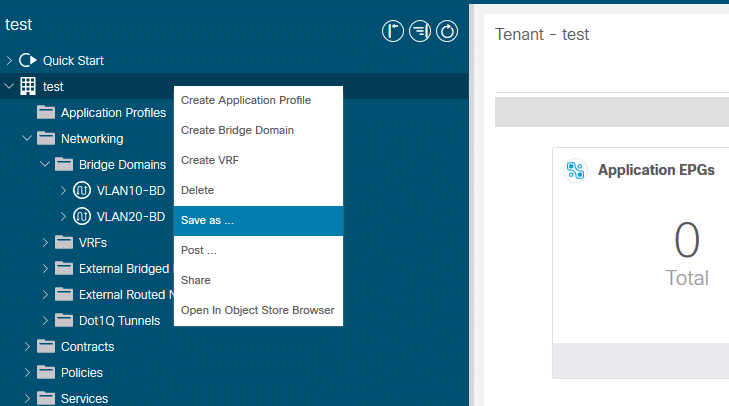Select the Quick Start tree label

pos(73,61)
